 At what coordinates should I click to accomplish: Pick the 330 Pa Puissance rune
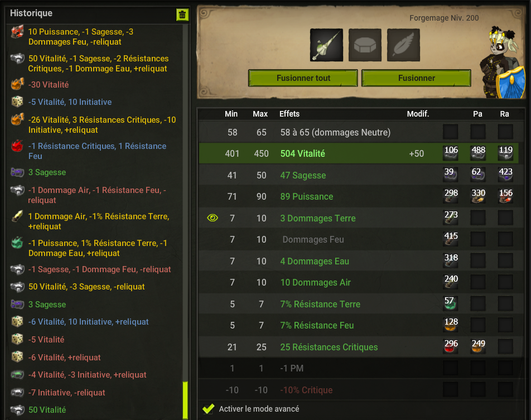tap(478, 196)
